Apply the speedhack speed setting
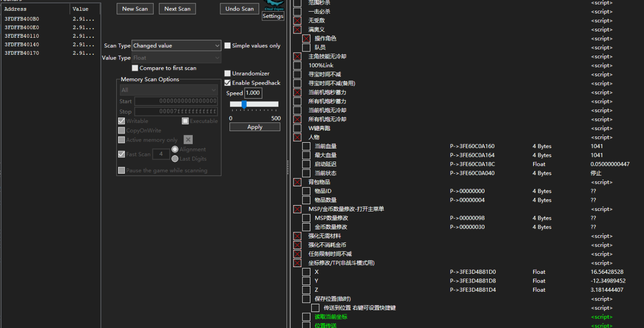The width and height of the screenshot is (644, 328). [x=255, y=127]
